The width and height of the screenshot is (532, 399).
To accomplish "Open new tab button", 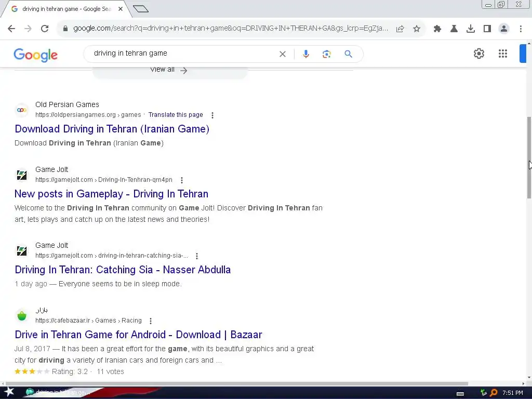I will click(141, 9).
